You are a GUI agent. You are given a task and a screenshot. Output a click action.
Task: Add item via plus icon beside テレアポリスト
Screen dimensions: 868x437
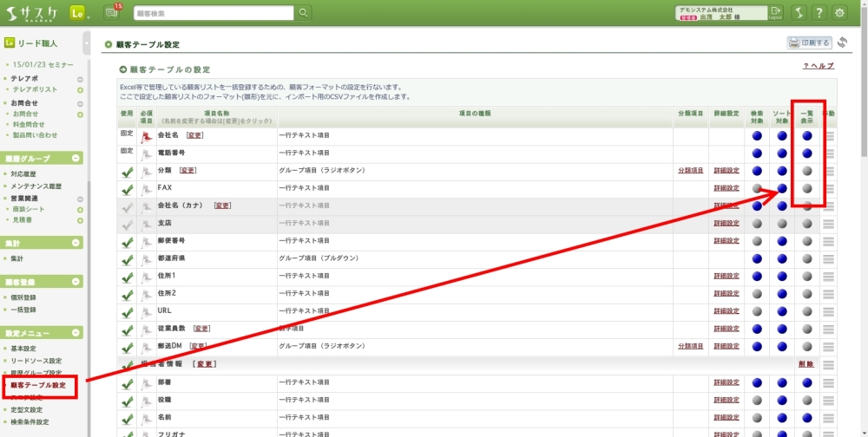click(x=80, y=89)
